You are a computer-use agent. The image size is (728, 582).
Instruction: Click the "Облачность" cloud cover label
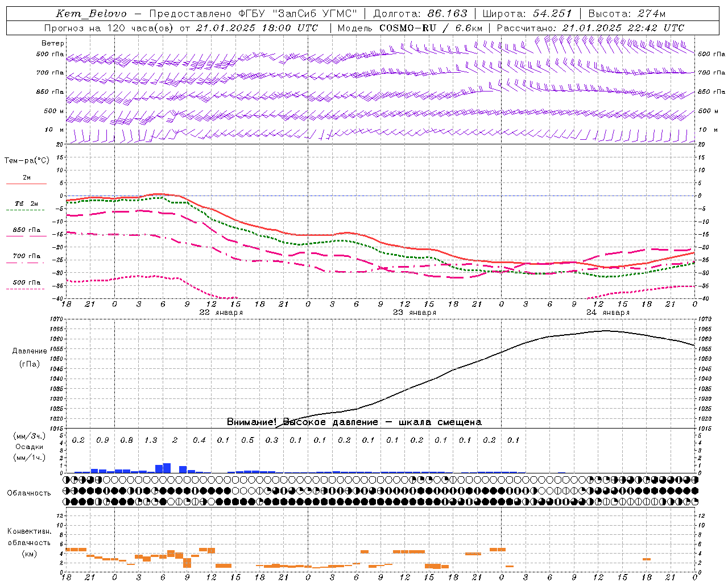tap(30, 493)
